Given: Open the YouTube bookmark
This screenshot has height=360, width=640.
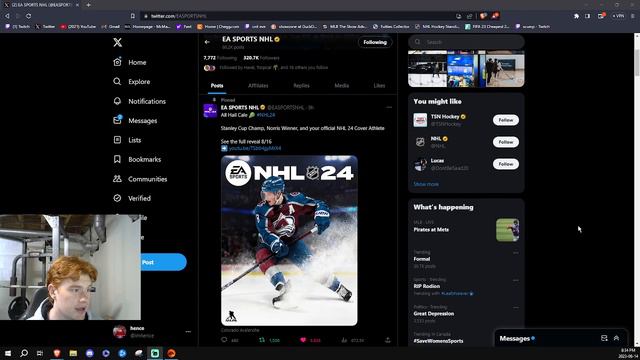Looking at the screenshot, I should (x=78, y=27).
